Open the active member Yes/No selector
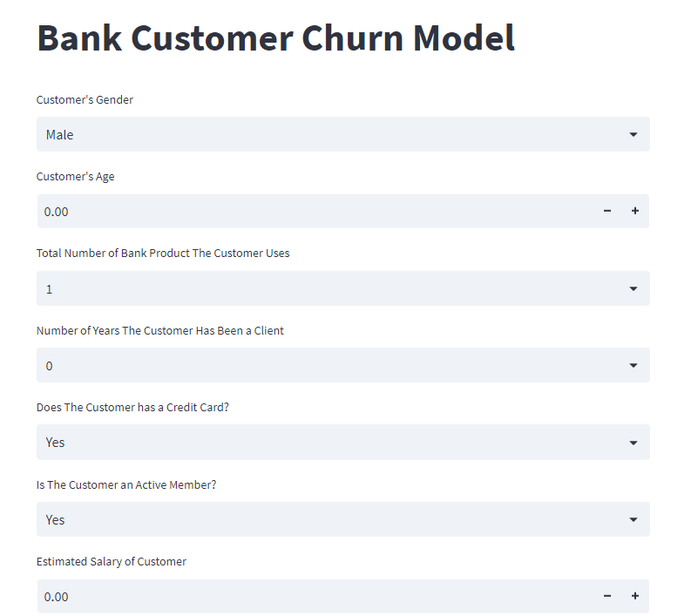 (342, 519)
